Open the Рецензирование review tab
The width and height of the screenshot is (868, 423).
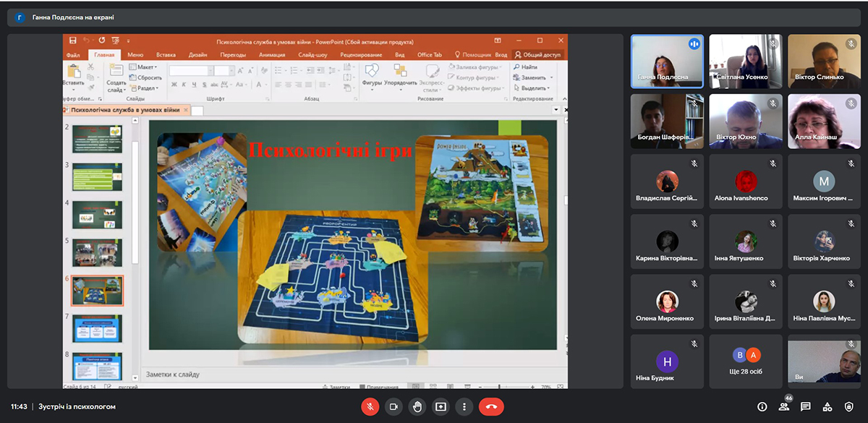(x=362, y=55)
